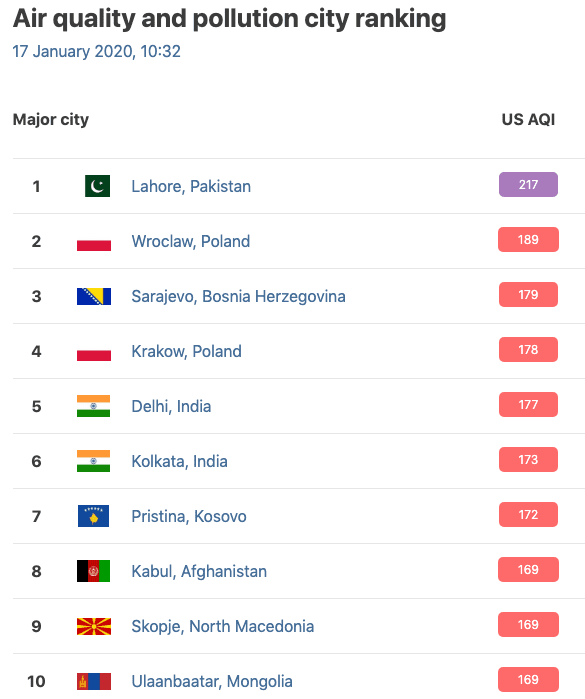This screenshot has width=585, height=699.
Task: Open Ulaanbaatar, Mongolia link
Action: (212, 681)
